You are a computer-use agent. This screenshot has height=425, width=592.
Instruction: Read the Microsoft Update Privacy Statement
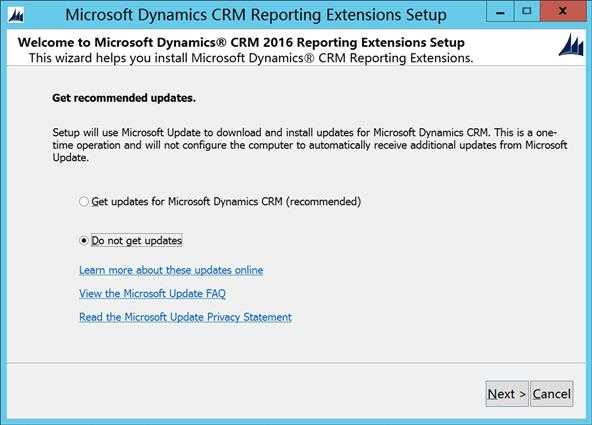click(x=185, y=317)
